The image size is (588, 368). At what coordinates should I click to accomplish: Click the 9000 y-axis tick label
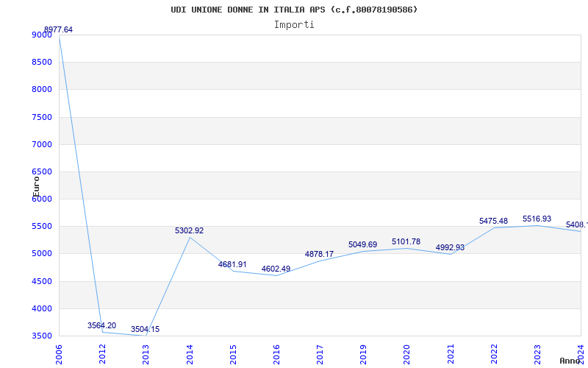point(42,35)
